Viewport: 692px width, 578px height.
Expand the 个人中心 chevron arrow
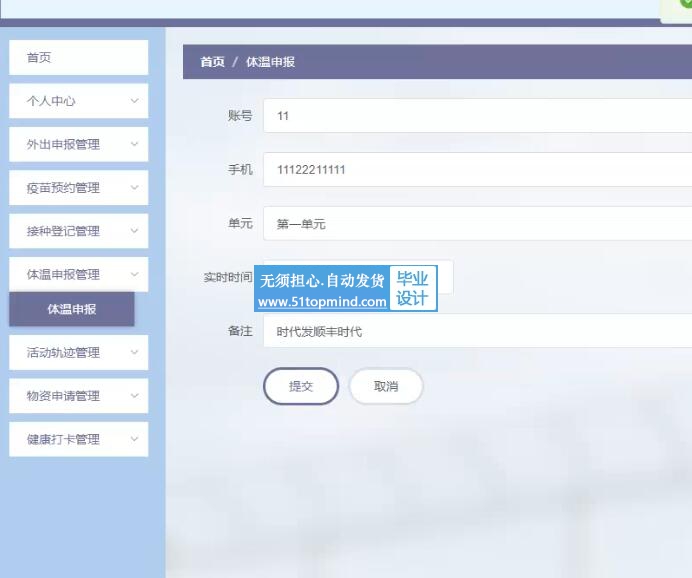coord(135,101)
